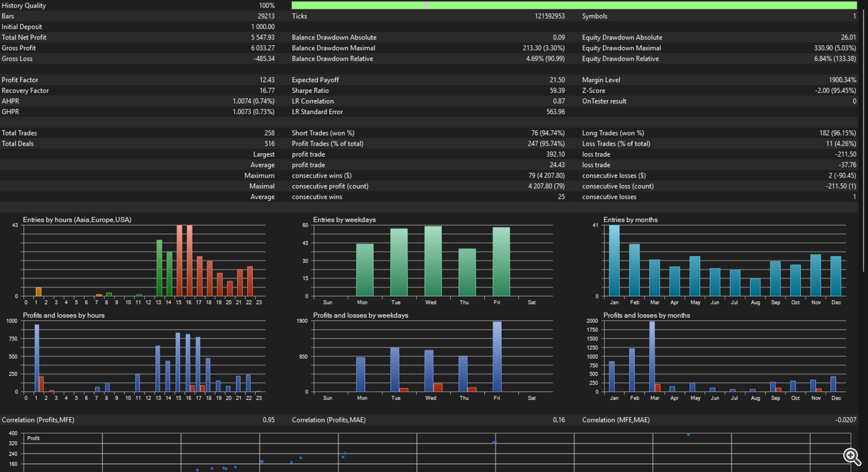This screenshot has width=868, height=472.
Task: Click the March profit bar in monthly profits chart
Action: click(652, 356)
